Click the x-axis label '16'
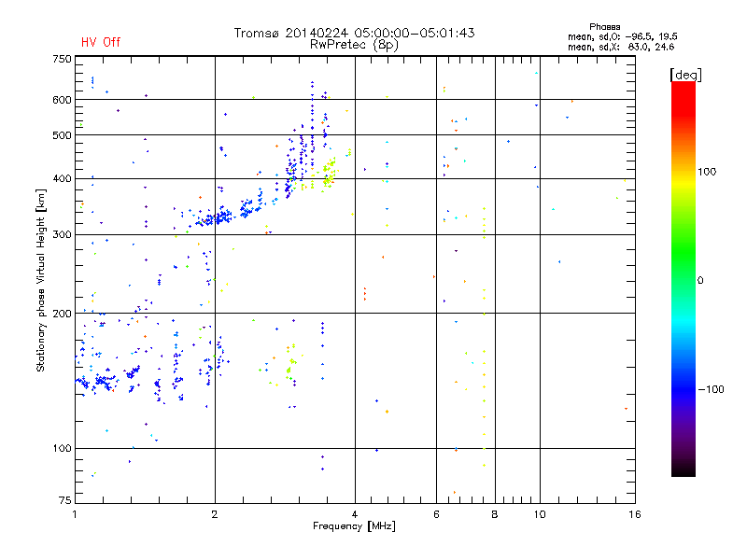The image size is (747, 560). pyautogui.click(x=635, y=514)
